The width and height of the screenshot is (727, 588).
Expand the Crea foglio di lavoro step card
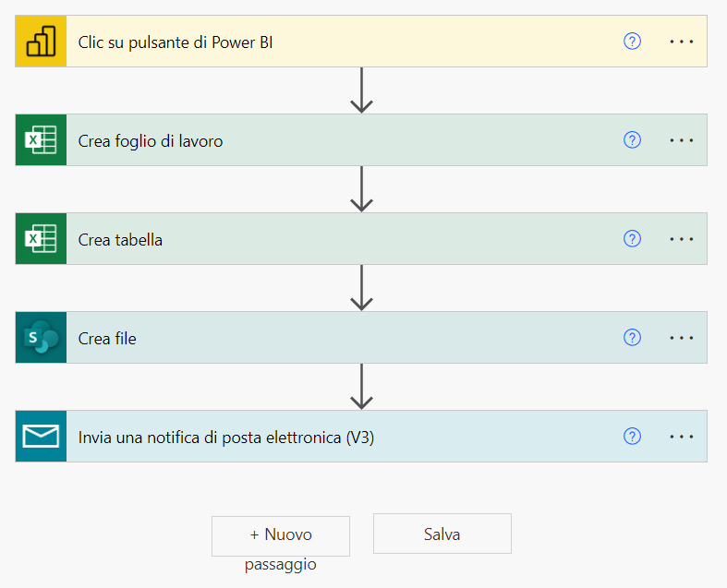click(x=361, y=140)
